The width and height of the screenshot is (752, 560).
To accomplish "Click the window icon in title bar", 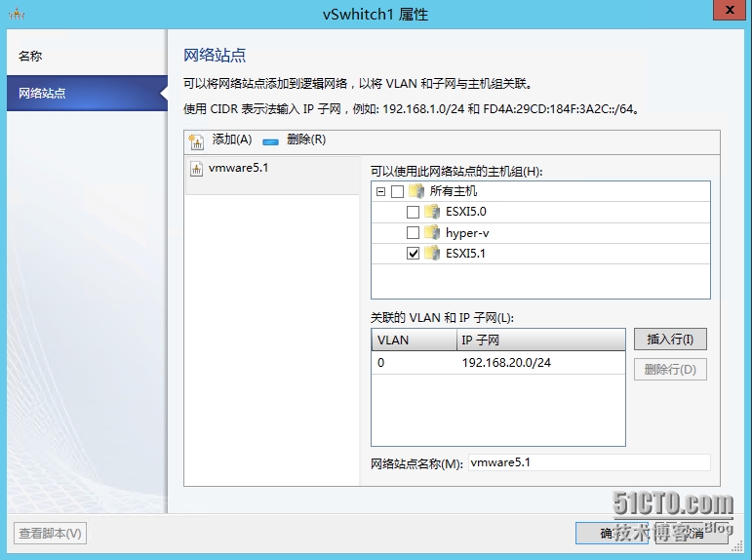I will point(17,15).
